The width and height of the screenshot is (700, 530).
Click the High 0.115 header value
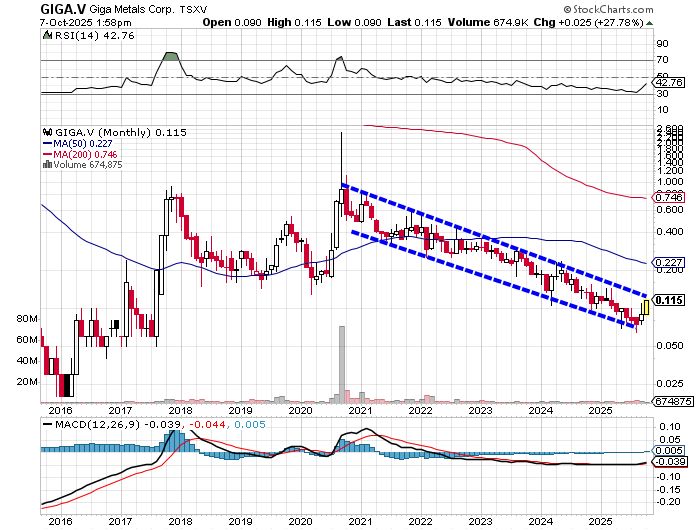(x=294, y=22)
